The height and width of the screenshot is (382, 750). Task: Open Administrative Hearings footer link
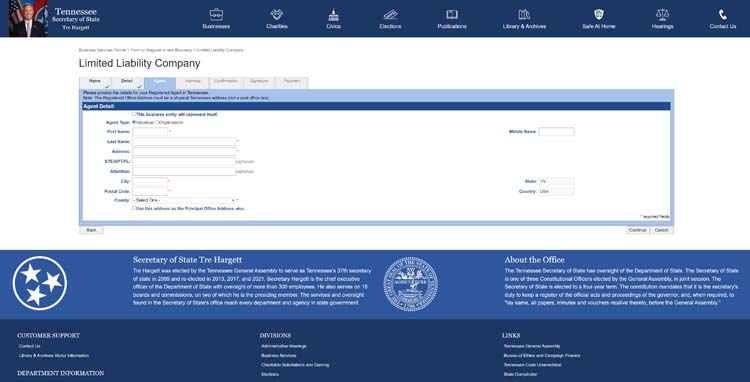click(284, 346)
